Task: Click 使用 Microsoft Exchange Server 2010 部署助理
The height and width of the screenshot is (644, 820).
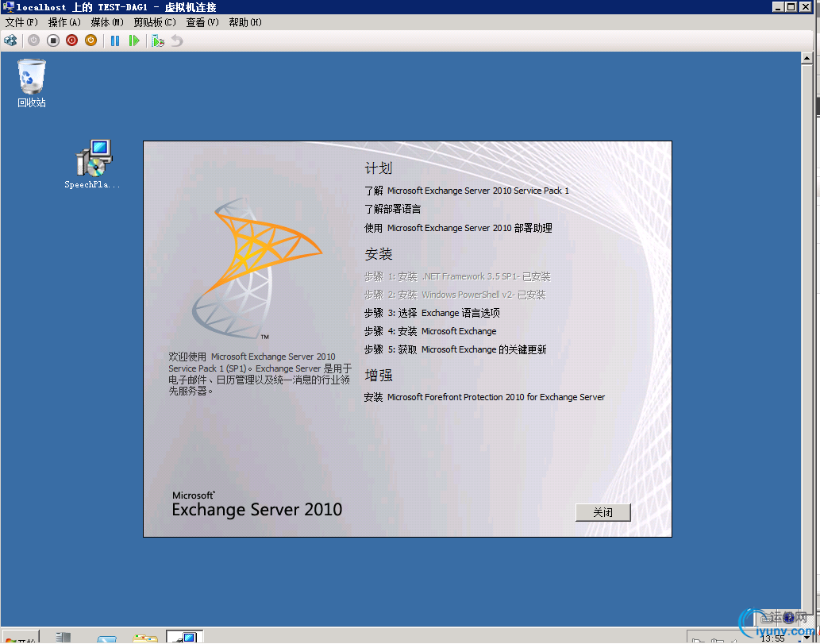Action: point(458,228)
